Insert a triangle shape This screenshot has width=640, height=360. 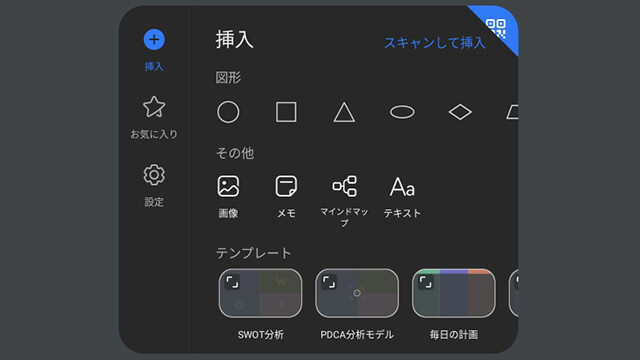344,112
